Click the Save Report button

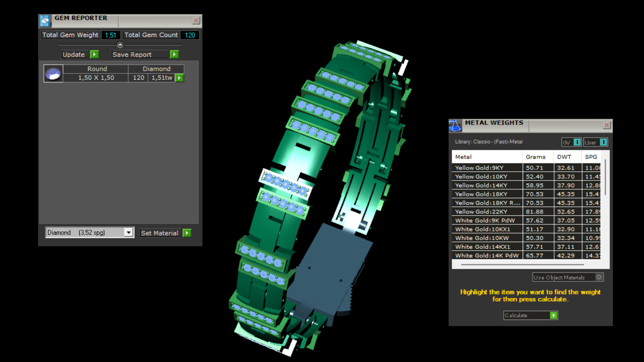pos(145,54)
